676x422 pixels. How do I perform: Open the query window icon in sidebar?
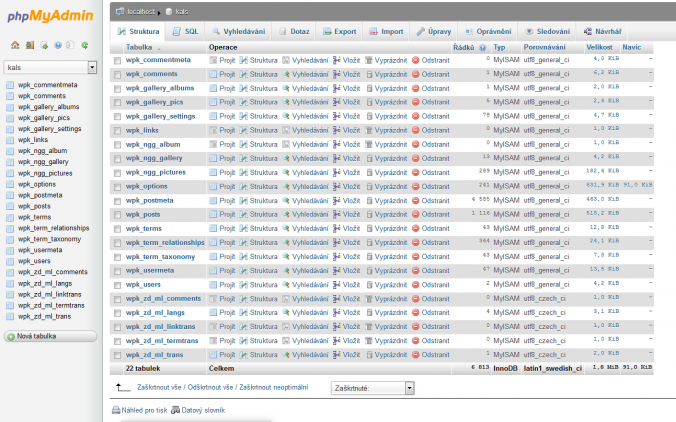(44, 45)
